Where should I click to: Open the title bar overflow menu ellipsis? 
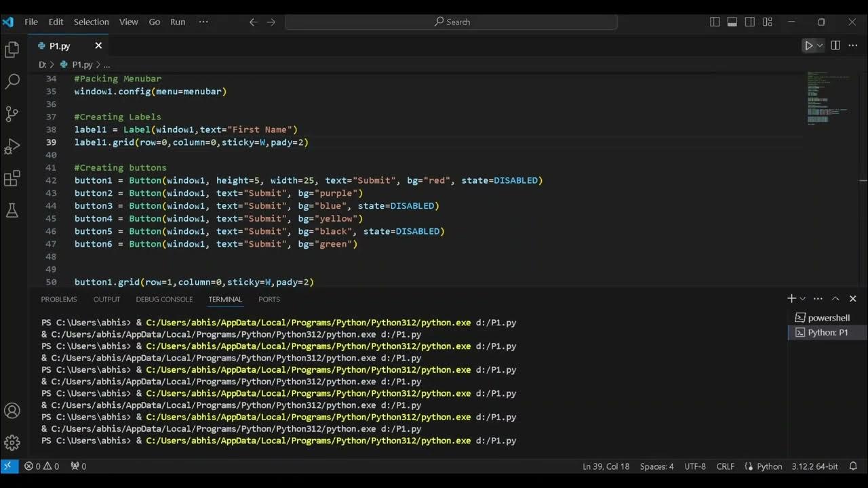click(203, 22)
